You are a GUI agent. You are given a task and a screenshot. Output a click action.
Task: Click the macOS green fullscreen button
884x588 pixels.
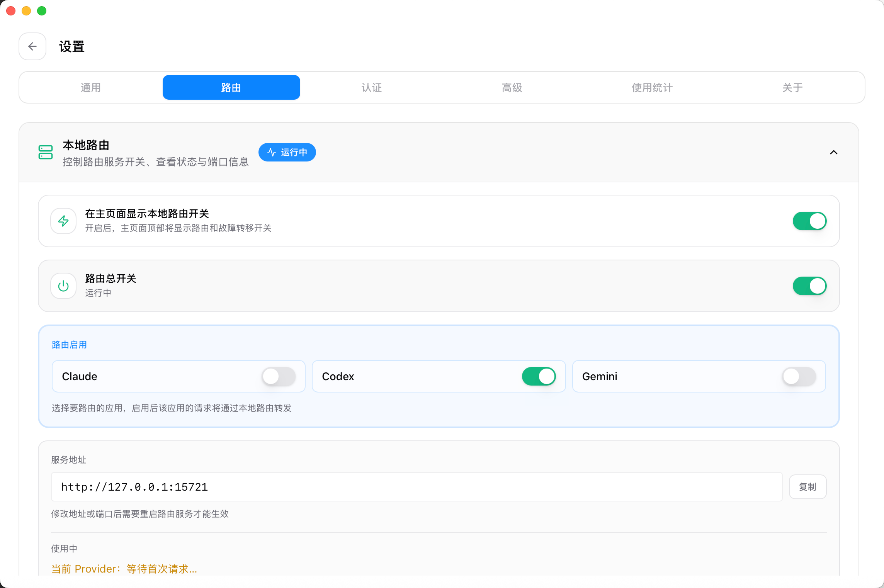[x=42, y=11]
